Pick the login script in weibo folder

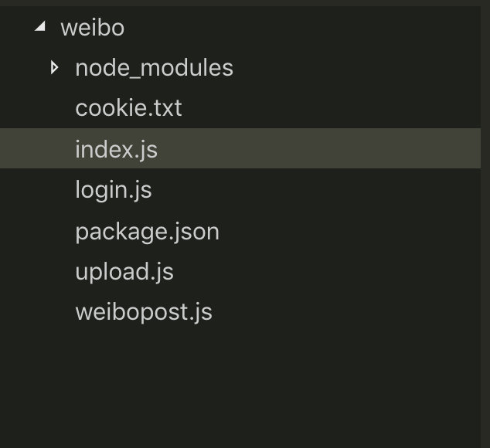[113, 190]
